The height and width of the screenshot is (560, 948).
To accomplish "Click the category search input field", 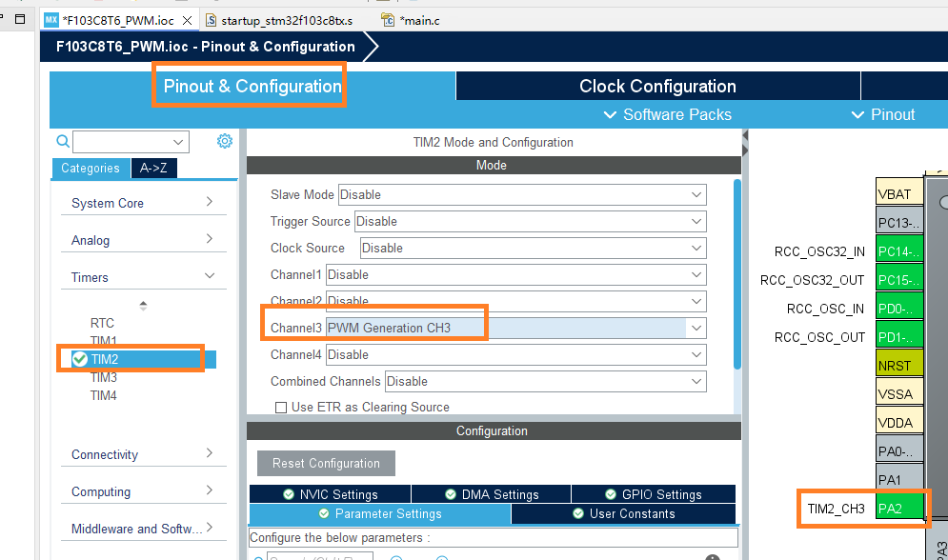I will (131, 142).
